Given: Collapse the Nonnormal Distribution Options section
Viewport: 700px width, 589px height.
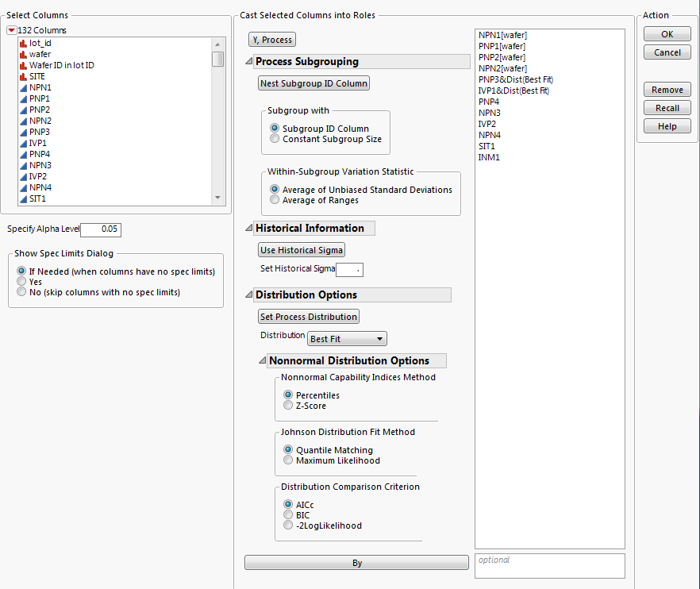Looking at the screenshot, I should [x=263, y=361].
